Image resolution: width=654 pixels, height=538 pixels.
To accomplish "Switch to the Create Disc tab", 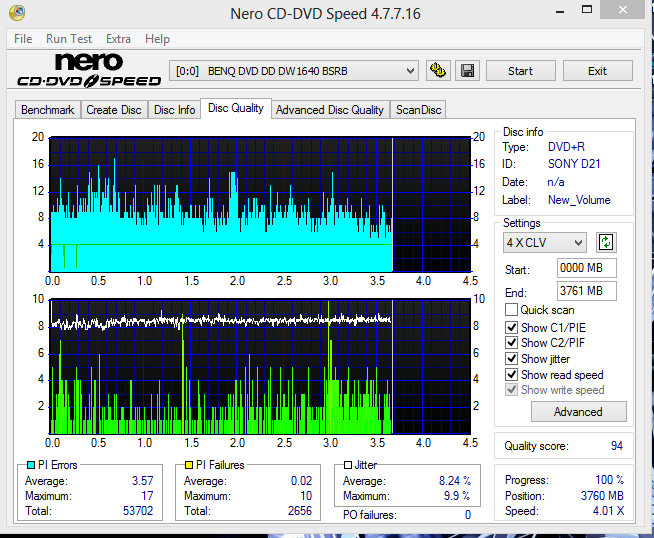I will (x=114, y=110).
